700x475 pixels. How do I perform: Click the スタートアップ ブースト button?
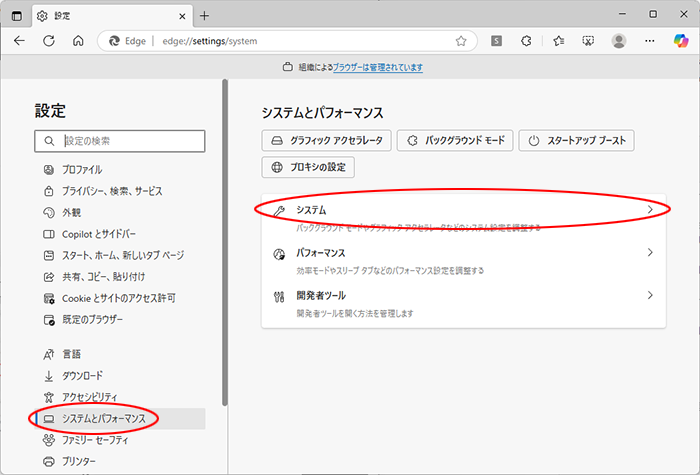click(x=578, y=141)
